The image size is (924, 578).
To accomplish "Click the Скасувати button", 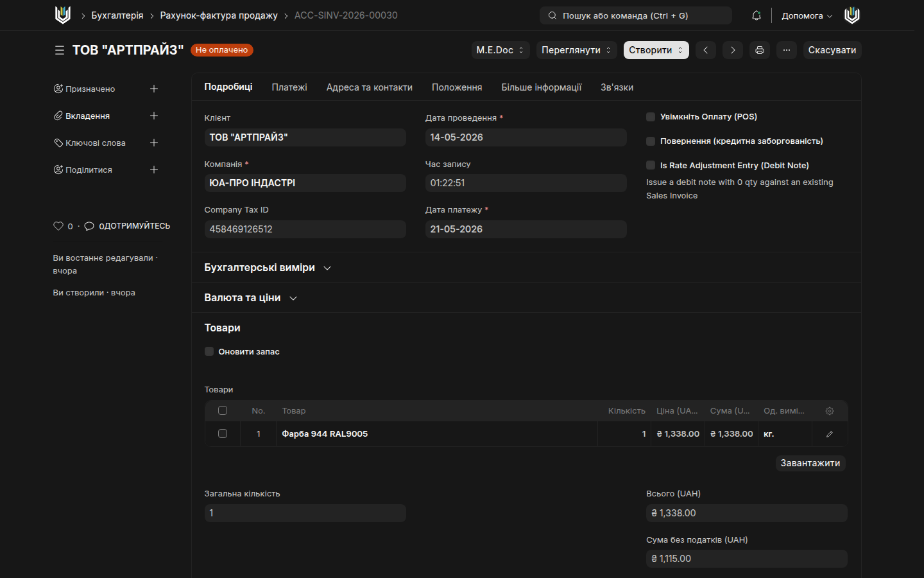I will [832, 50].
